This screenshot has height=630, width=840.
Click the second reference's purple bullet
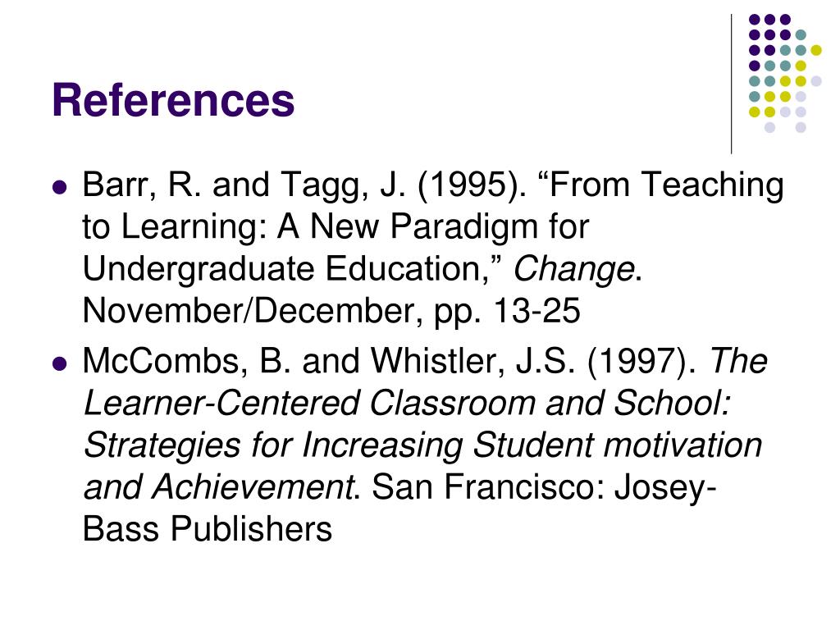point(60,363)
